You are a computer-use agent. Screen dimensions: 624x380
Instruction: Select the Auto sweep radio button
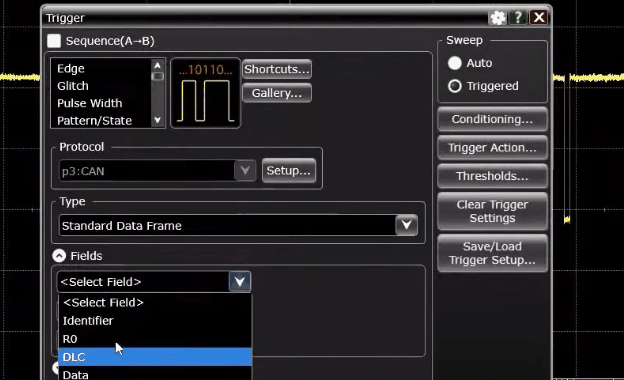(455, 63)
